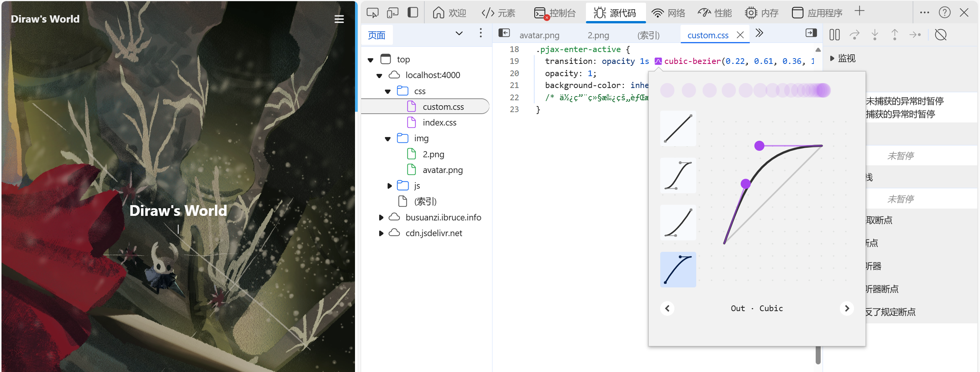Open the DevTools three-dot customize menu
This screenshot has height=372, width=980.
click(924, 13)
